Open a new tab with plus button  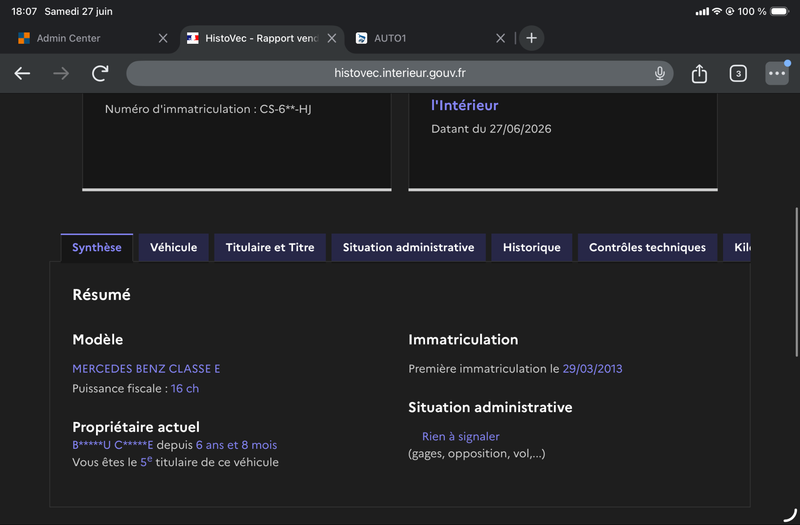click(x=531, y=38)
